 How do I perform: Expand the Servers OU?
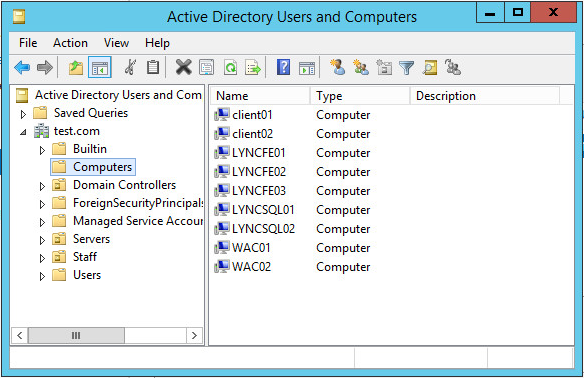[42, 240]
